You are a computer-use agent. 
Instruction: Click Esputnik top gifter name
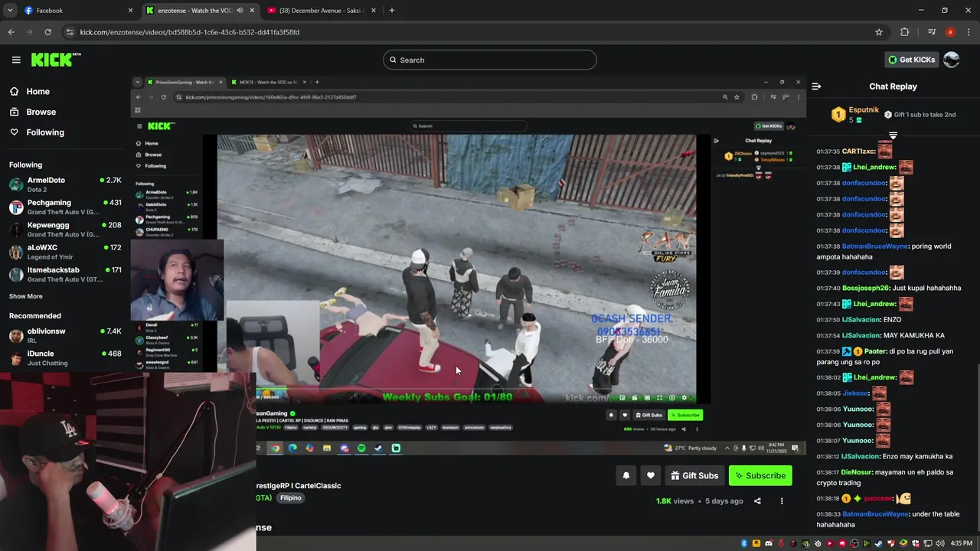click(864, 110)
